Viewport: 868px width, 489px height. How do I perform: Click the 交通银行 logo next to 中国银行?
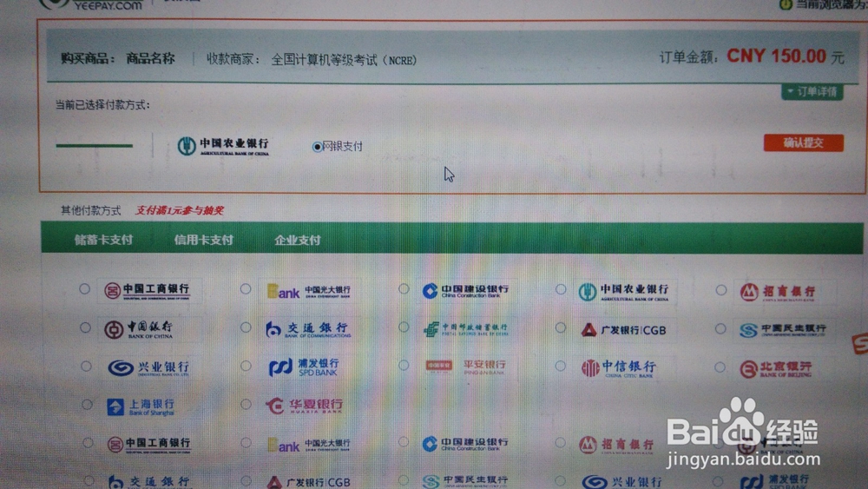pos(308,329)
